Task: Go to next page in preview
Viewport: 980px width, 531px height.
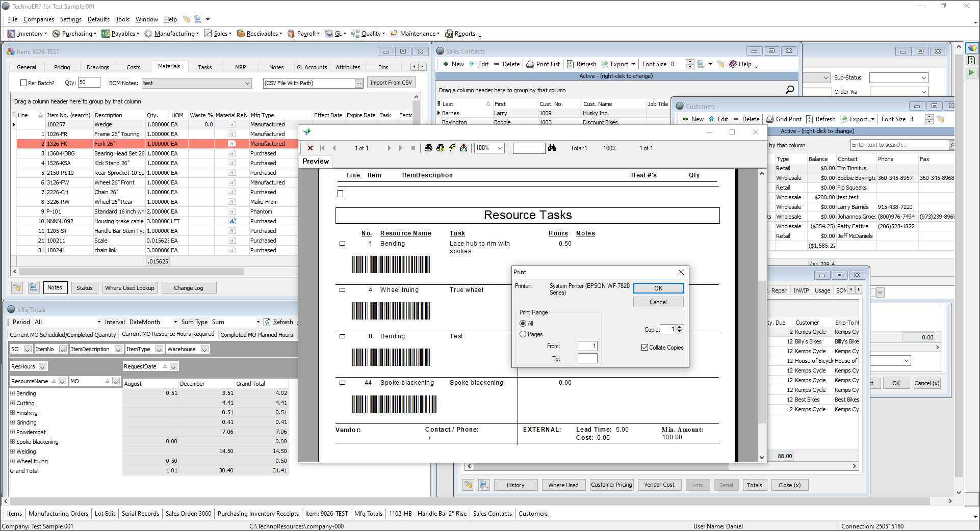Action: point(389,148)
